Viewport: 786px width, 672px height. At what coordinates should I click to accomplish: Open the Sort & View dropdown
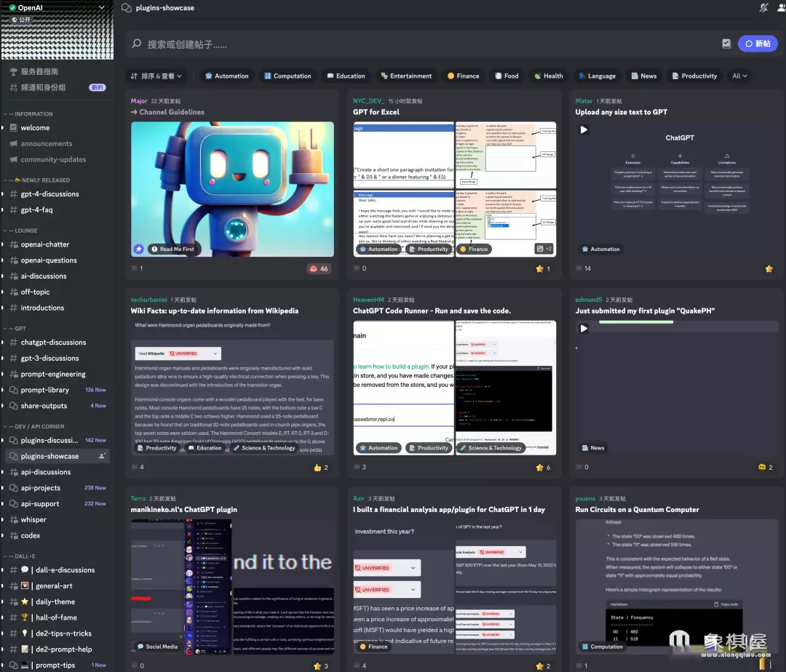(156, 76)
